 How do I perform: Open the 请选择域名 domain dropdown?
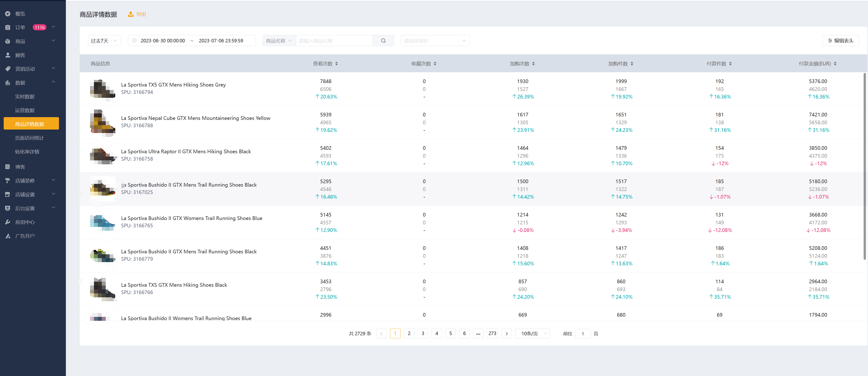point(435,41)
